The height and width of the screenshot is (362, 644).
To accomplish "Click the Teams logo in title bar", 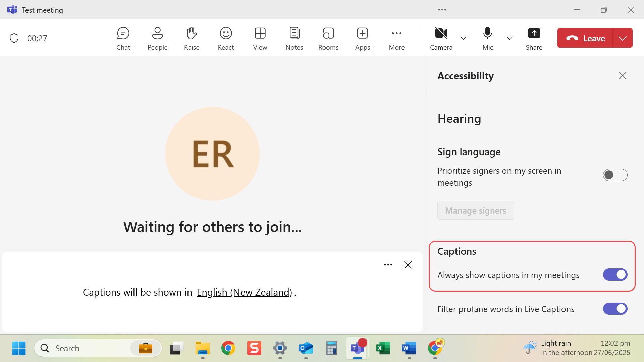I will pos(12,10).
